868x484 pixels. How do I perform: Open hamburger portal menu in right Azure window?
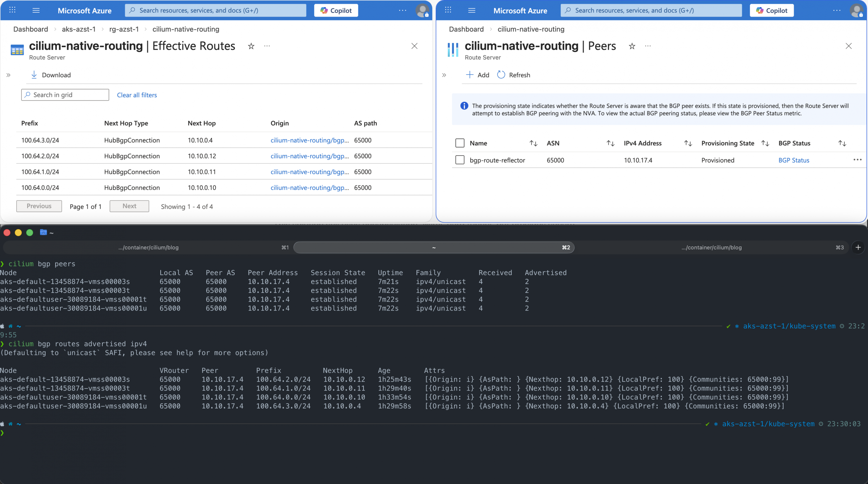click(471, 10)
